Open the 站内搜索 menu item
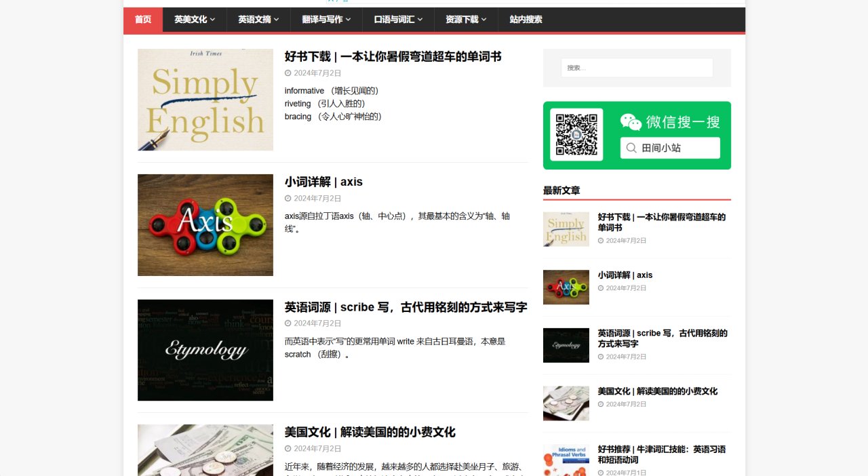This screenshot has width=868, height=476. [x=526, y=20]
